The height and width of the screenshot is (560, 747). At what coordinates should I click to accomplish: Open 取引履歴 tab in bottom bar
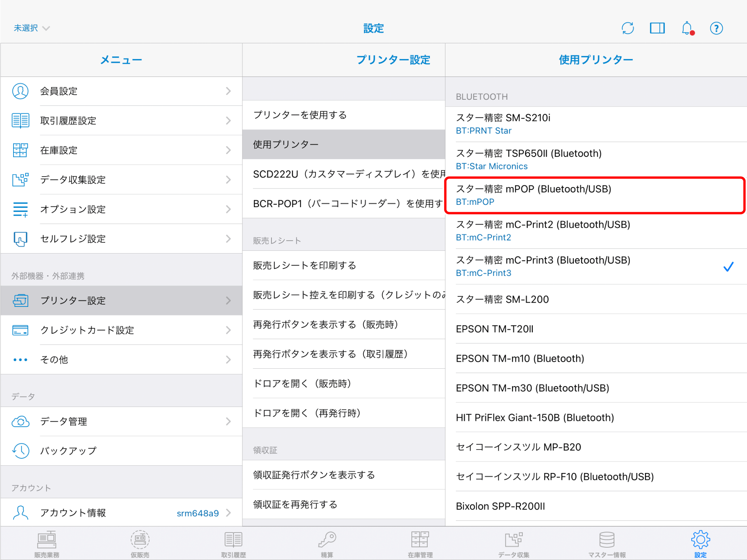point(234,544)
